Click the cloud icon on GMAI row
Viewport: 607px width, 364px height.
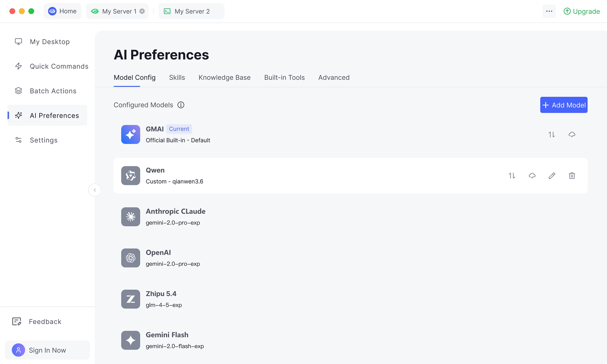572,134
